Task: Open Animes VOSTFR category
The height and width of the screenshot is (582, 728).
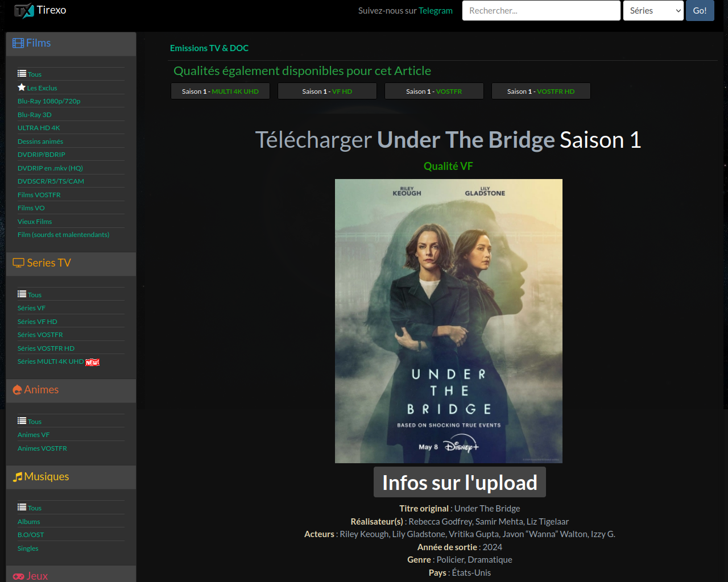Action: tap(42, 448)
